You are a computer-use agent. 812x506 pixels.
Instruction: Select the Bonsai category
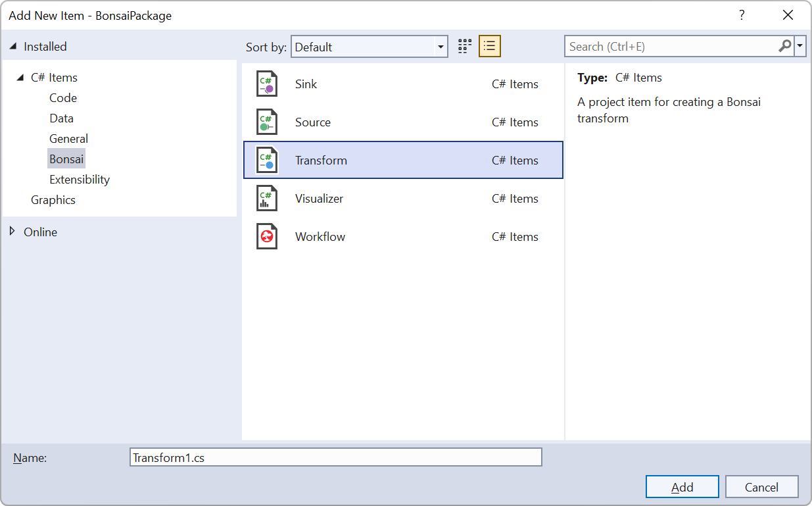(66, 159)
